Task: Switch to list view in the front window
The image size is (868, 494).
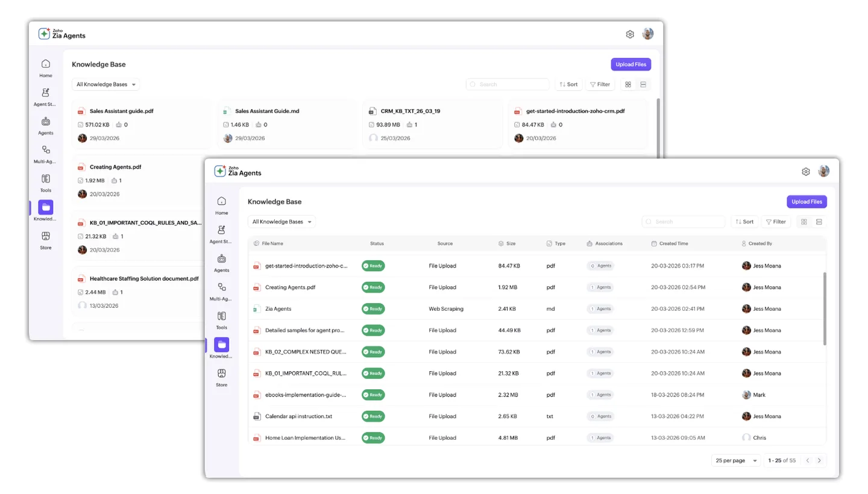Action: pos(819,222)
